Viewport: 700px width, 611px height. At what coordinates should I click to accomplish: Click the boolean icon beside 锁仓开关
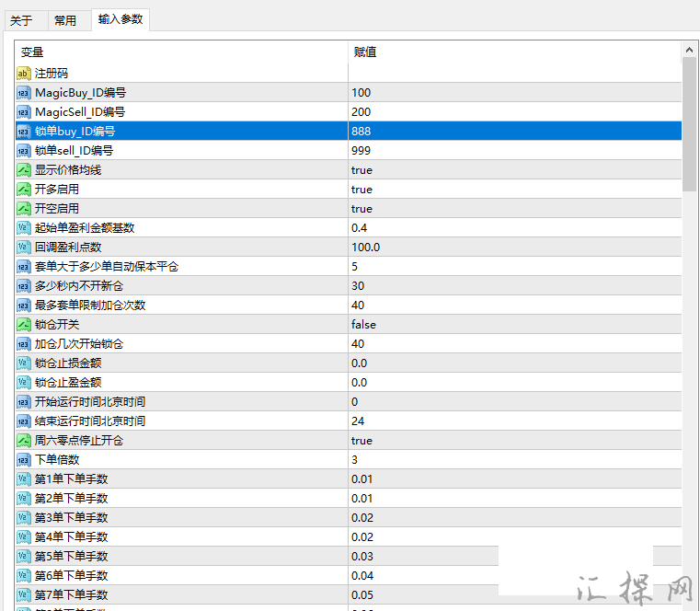click(x=24, y=324)
